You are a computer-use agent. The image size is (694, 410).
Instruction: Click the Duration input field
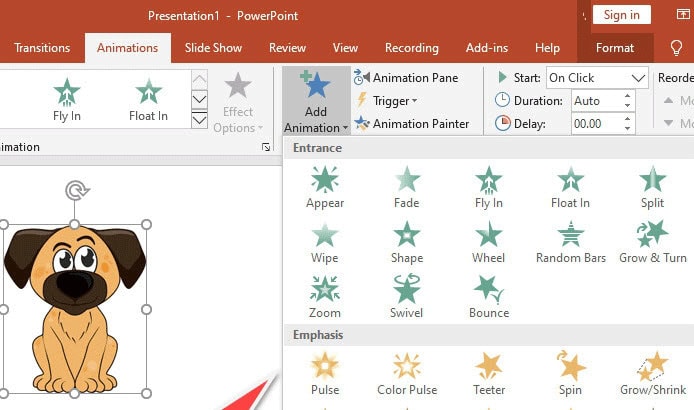coord(597,101)
